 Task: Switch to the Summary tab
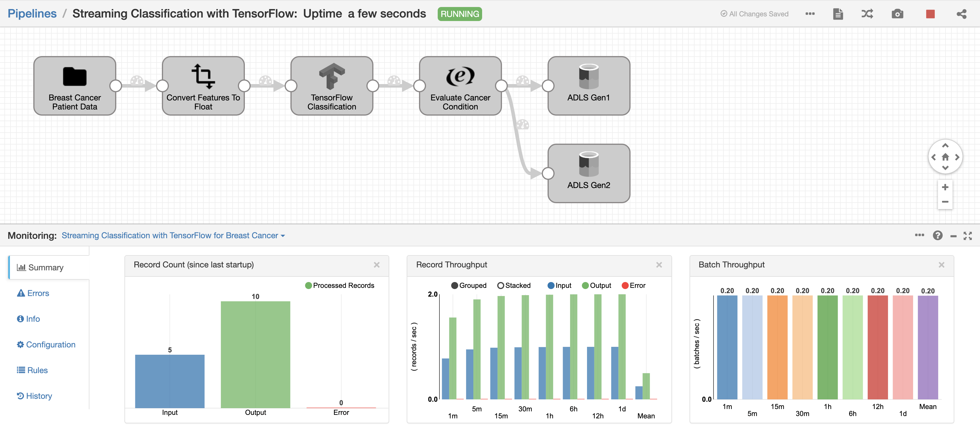click(x=49, y=268)
